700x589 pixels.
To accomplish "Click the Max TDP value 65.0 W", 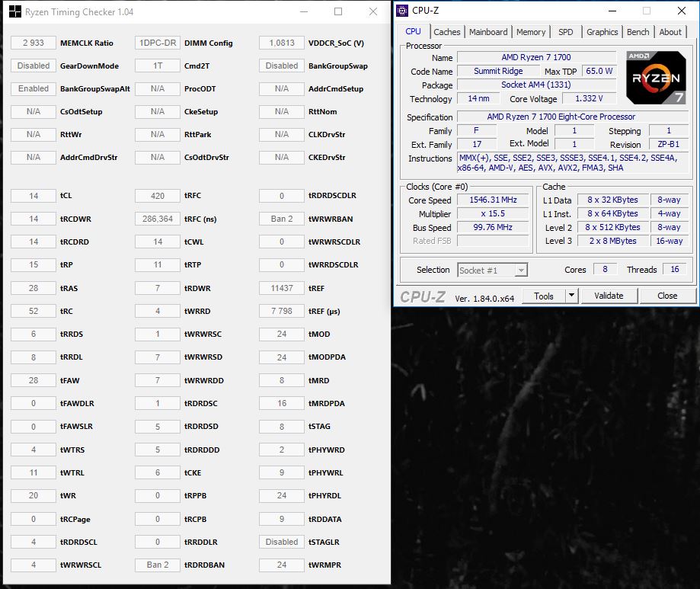I will [599, 71].
